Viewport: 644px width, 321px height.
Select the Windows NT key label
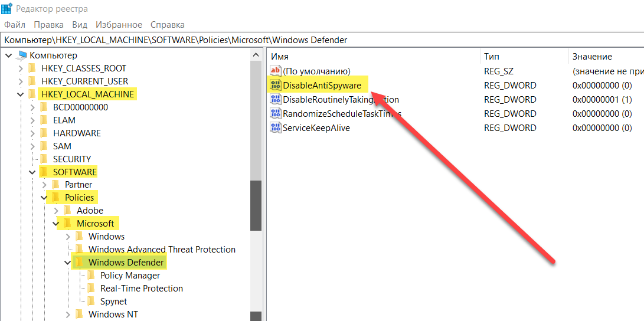[x=113, y=315]
